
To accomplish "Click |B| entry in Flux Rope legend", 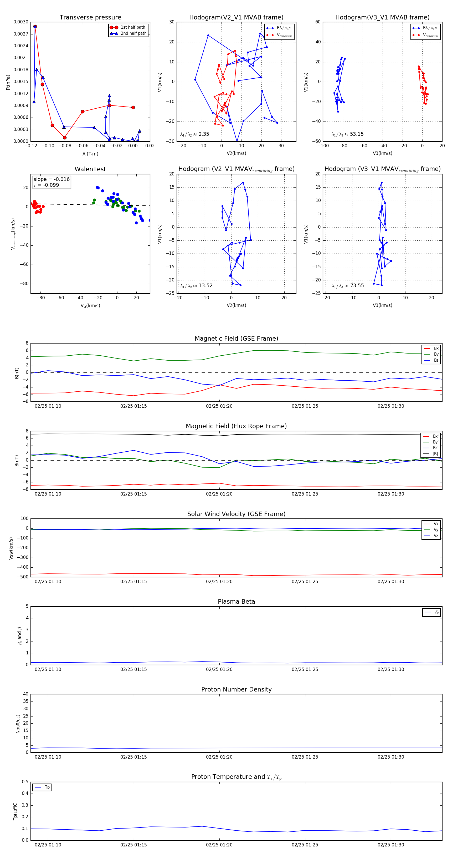I will (x=435, y=454).
